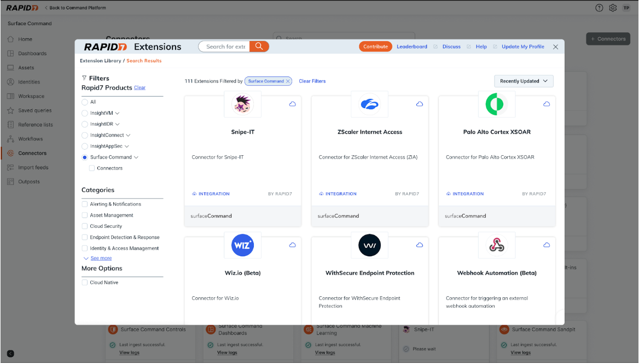
Task: Open the Snipe-IT extension logo
Action: pyautogui.click(x=242, y=104)
